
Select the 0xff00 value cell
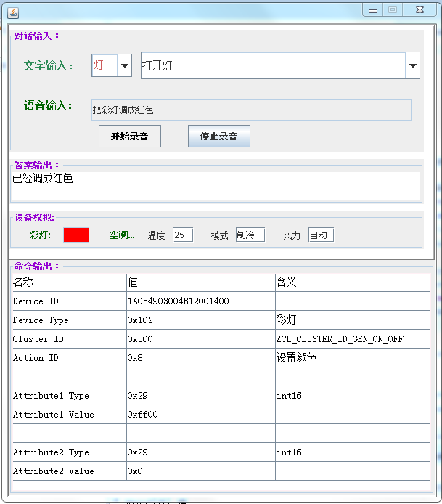pos(201,415)
